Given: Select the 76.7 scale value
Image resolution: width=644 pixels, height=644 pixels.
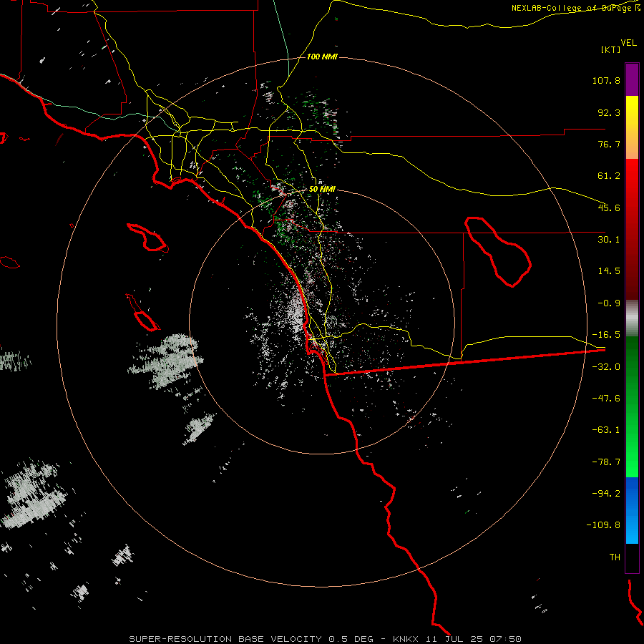Looking at the screenshot, I should [x=609, y=144].
